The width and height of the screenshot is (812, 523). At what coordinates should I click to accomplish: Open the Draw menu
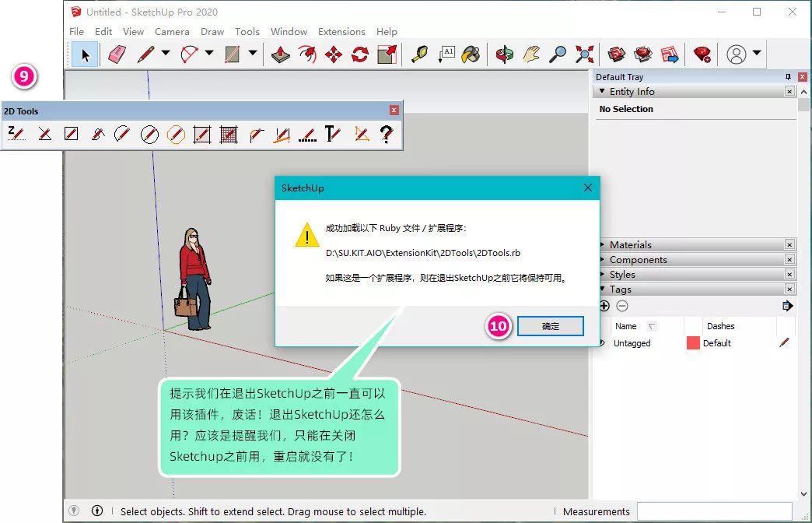[x=212, y=32]
